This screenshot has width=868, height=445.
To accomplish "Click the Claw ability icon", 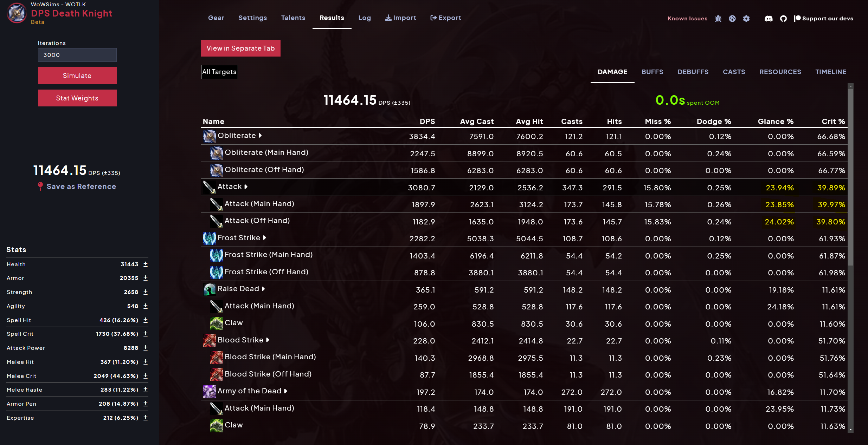I will [217, 323].
